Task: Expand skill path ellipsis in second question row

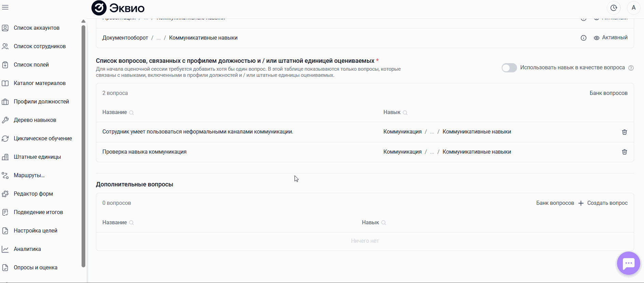Action: [432, 152]
